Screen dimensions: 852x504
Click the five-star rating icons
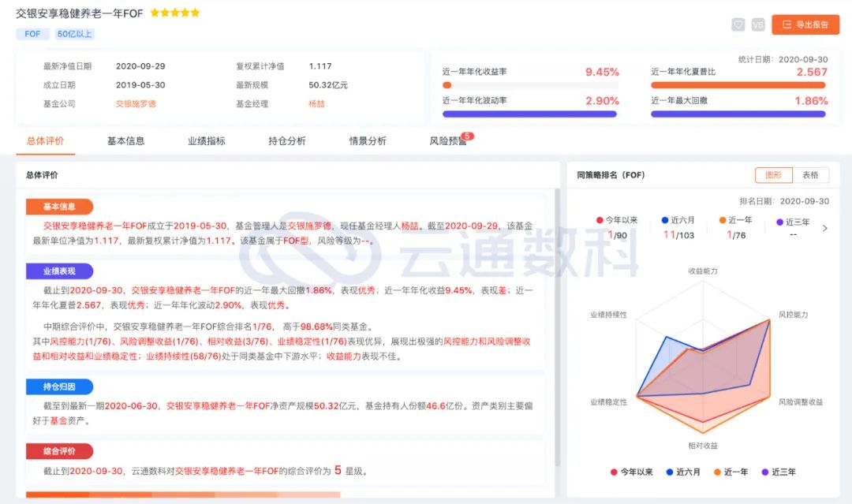click(x=174, y=13)
